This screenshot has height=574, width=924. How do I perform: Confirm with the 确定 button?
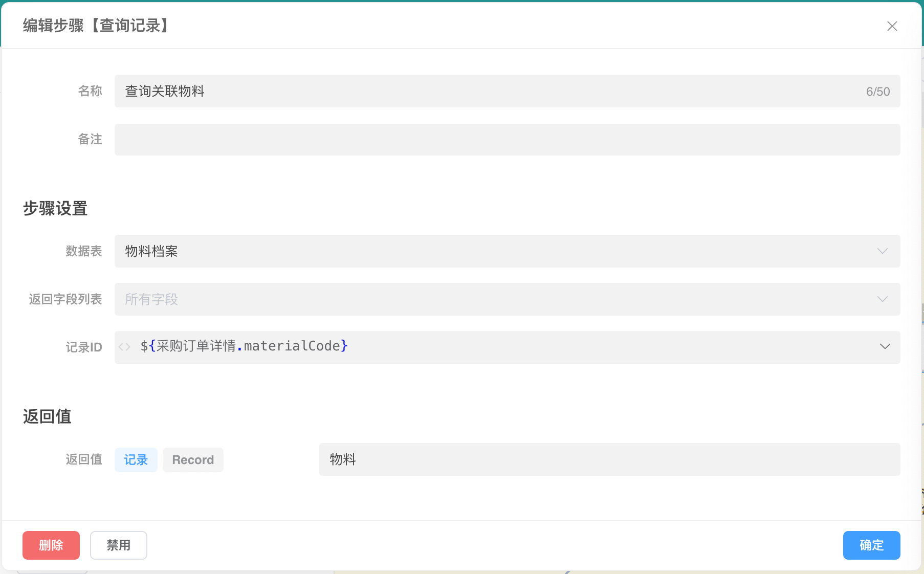(871, 545)
